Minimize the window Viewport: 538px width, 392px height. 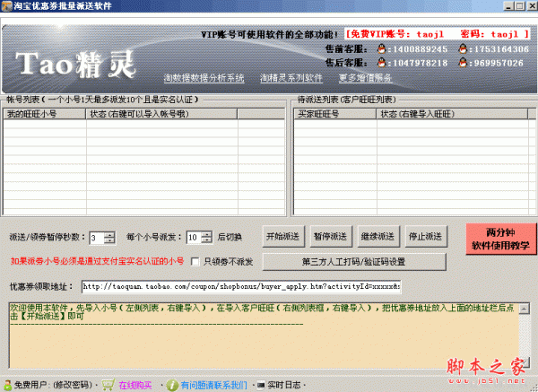click(508, 6)
